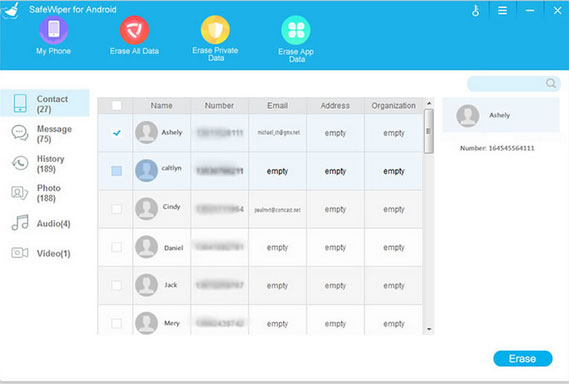
Task: Toggle the select-all checkbox in table header
Action: click(116, 106)
